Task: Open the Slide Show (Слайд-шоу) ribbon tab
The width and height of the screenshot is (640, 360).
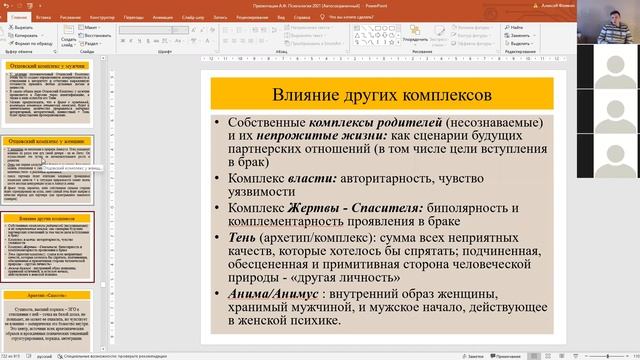Action: (193, 17)
